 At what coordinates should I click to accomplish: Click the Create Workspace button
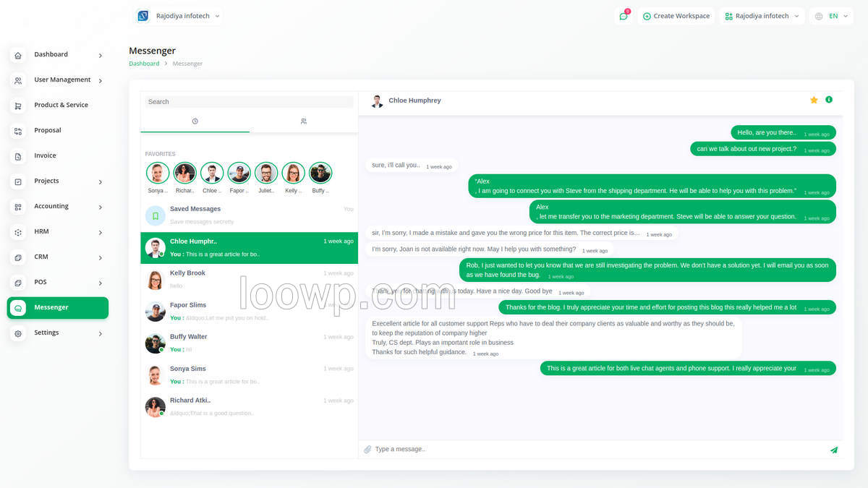[676, 16]
